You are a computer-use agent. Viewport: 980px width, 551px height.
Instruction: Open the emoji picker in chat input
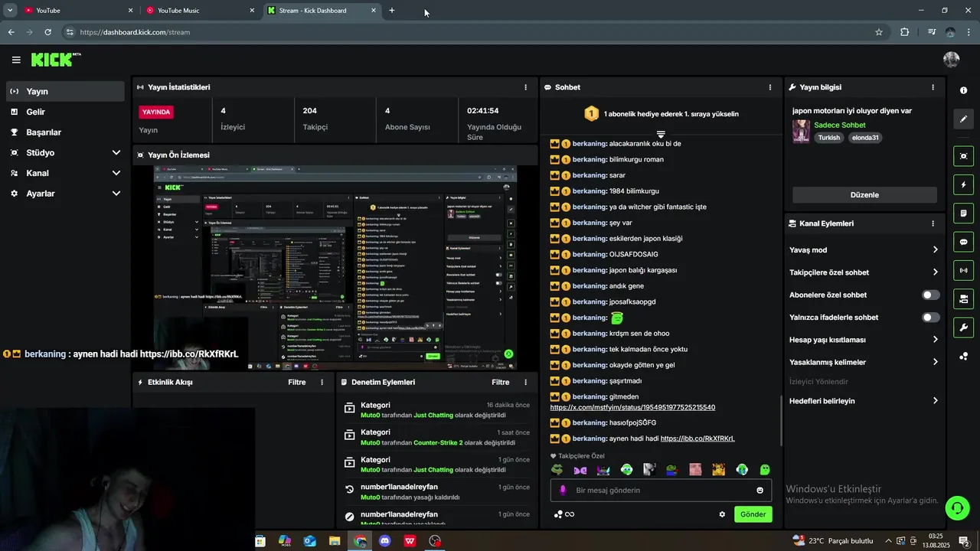[760, 491]
